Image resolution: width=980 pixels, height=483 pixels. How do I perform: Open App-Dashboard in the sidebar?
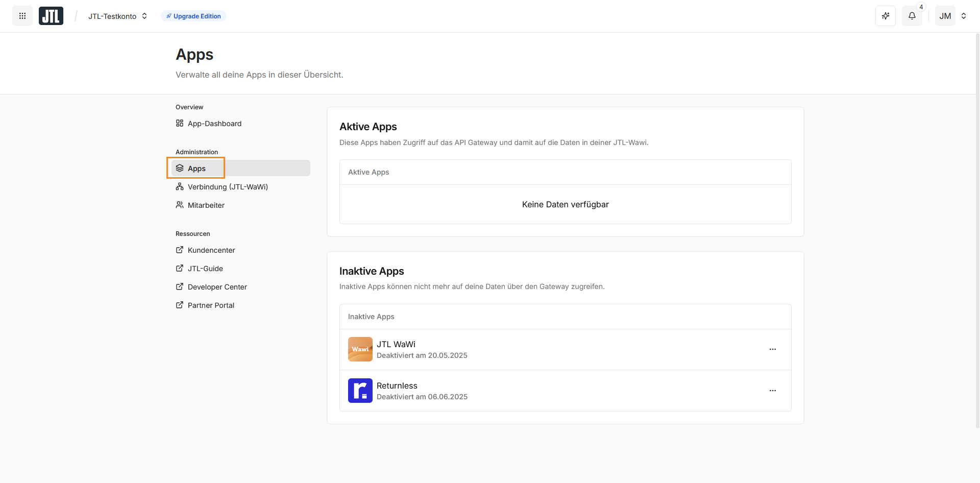(x=241, y=124)
